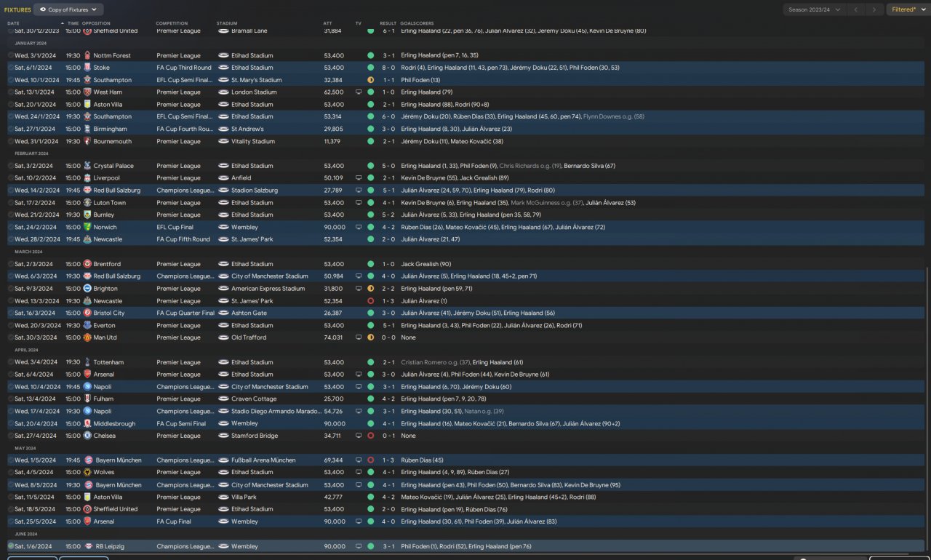Go to the previous season arrow
This screenshot has height=560, width=931.
856,9
